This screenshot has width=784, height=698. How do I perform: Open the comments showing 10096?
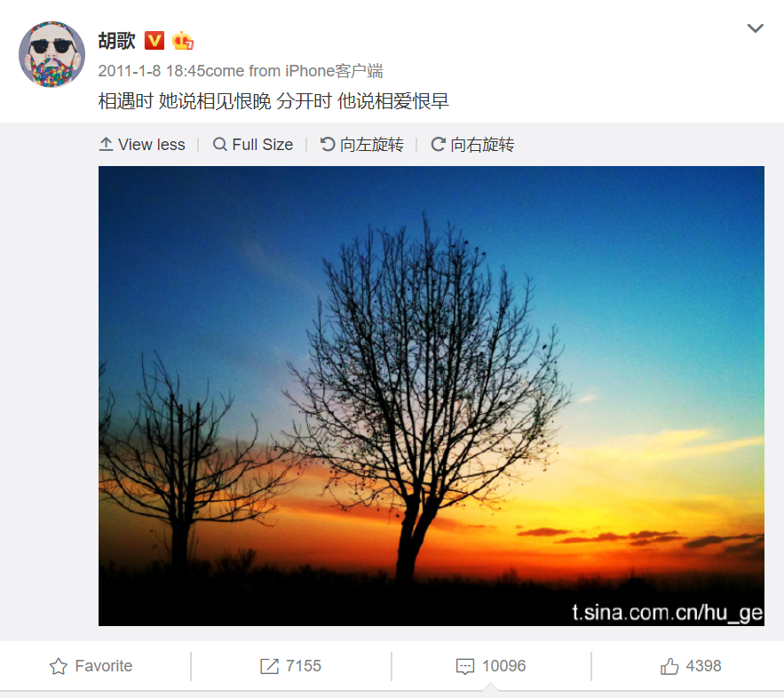tap(490, 666)
